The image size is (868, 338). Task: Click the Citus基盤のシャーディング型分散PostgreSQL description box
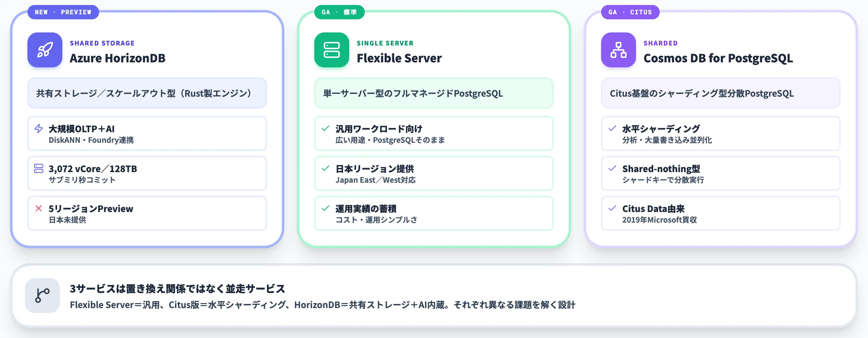pyautogui.click(x=721, y=93)
